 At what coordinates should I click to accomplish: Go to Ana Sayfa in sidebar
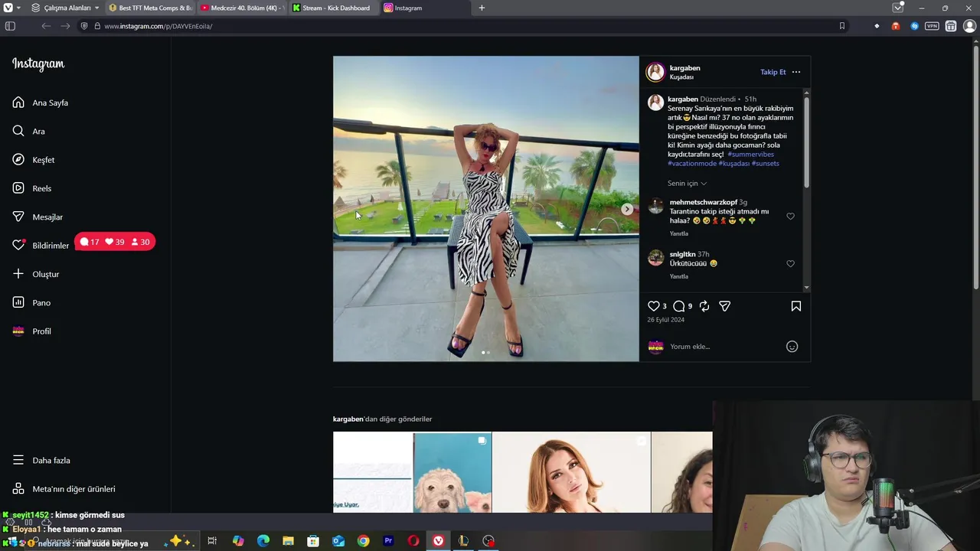pos(41,103)
